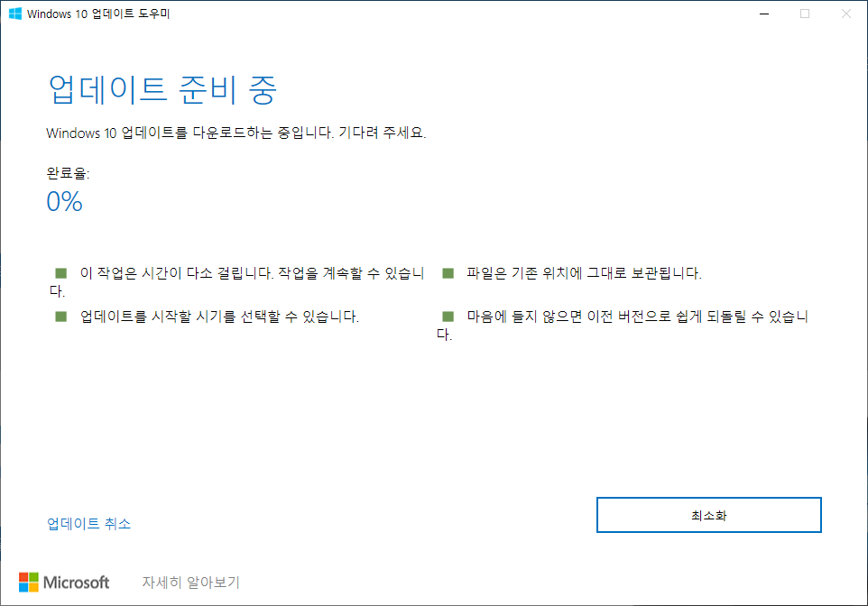868x606 pixels.
Task: Click the 0% completion value
Action: point(64,201)
